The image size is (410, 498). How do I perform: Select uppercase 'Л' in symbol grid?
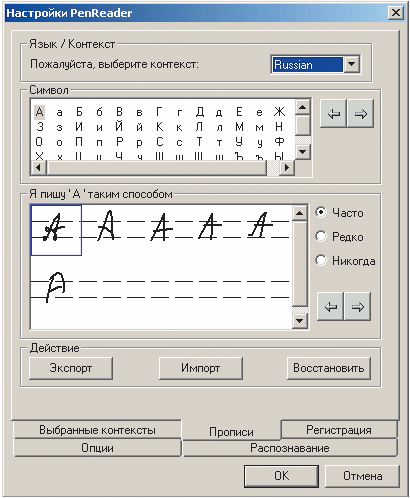199,127
